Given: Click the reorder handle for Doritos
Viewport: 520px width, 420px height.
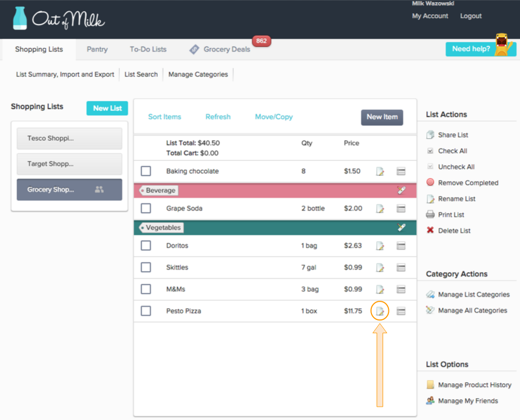Looking at the screenshot, I should pos(401,246).
